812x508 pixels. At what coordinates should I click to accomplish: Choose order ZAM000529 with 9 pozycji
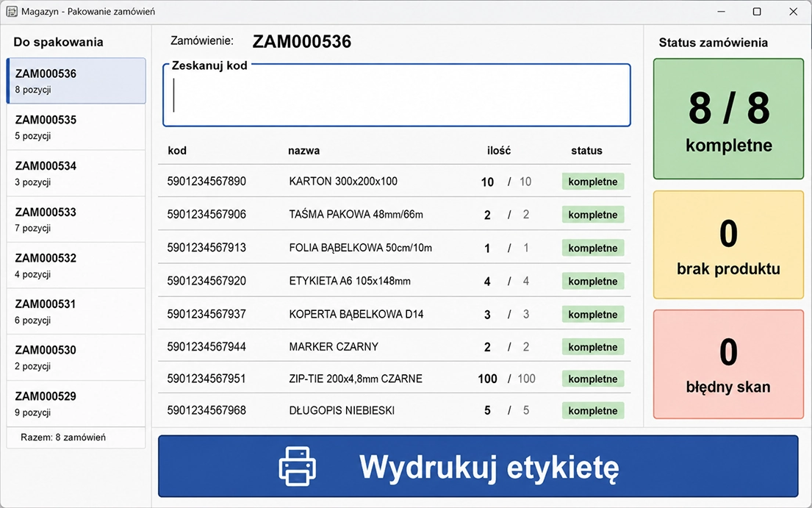(x=76, y=404)
